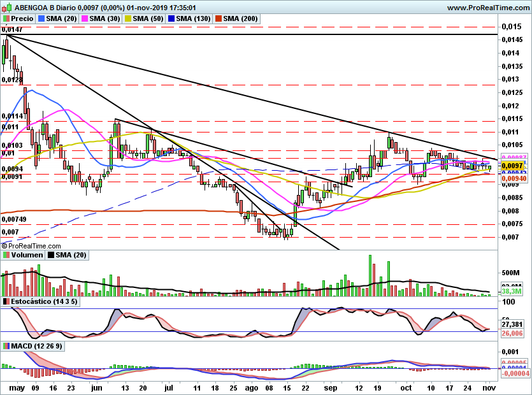Viewport: 532px width, 395px height.
Task: Click the 0,007 support level label
Action: 10,233
